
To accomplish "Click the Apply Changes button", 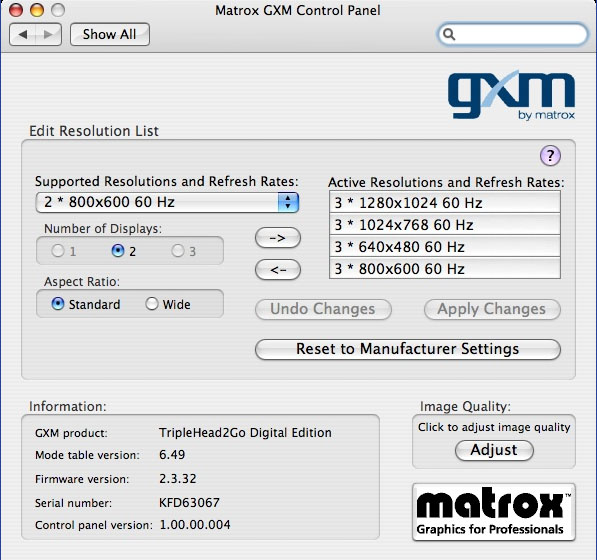I will pyautogui.click(x=492, y=309).
